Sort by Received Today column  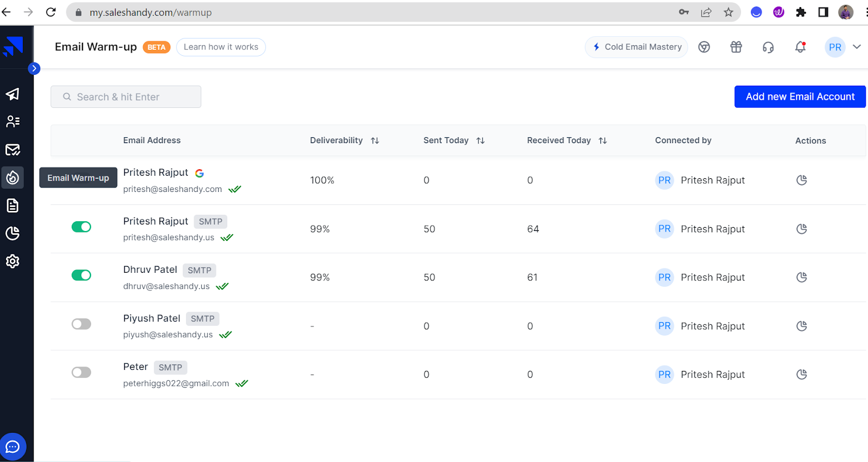pyautogui.click(x=603, y=140)
